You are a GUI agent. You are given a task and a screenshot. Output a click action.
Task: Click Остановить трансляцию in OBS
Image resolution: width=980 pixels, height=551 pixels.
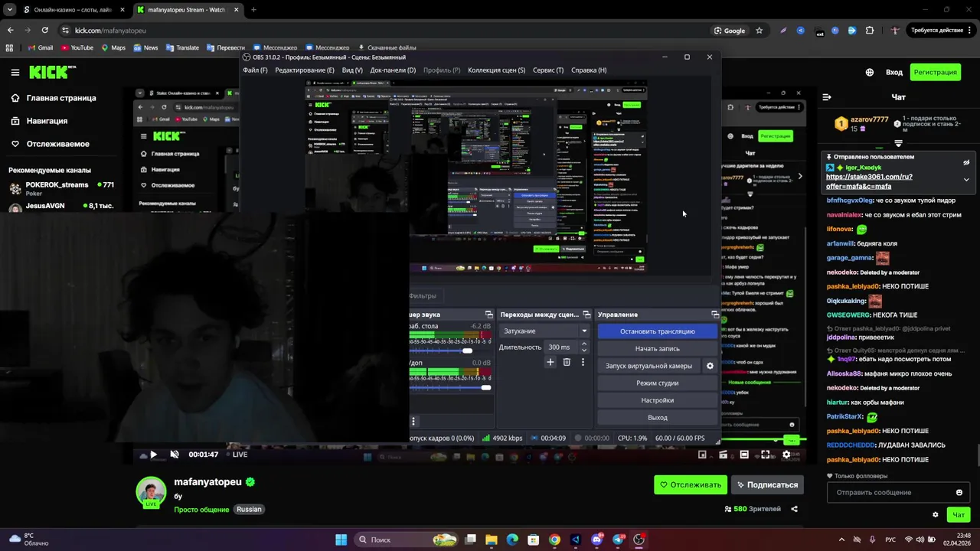pos(657,331)
